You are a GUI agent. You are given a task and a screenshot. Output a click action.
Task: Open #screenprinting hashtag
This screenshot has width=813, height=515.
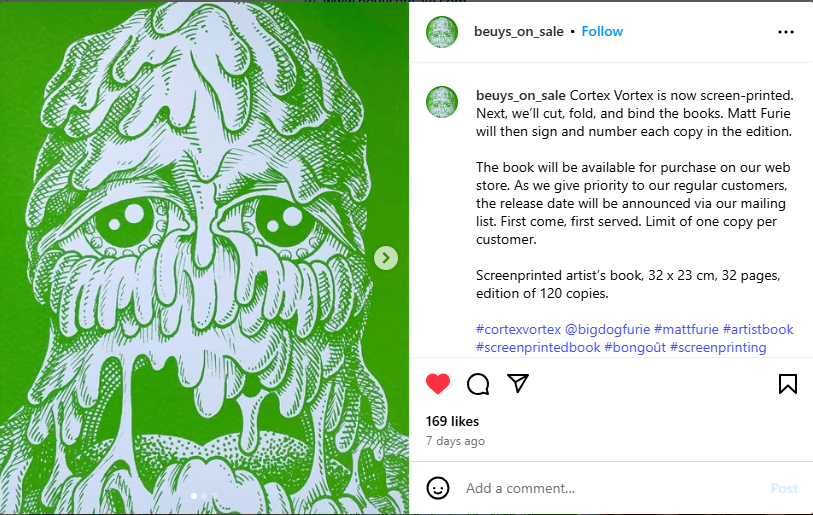[718, 347]
